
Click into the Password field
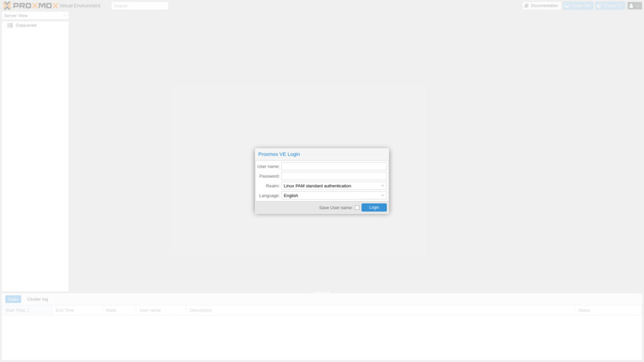point(333,176)
